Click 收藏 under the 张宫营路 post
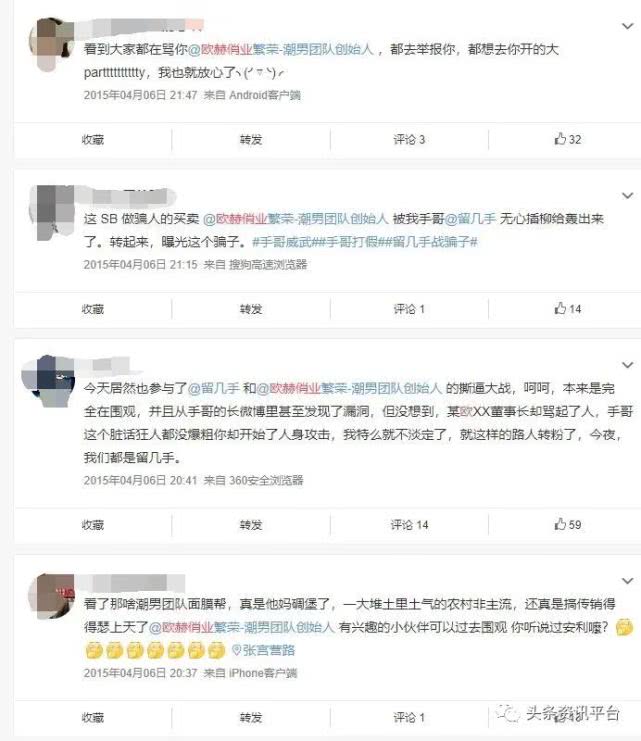641x741 pixels. click(x=93, y=717)
